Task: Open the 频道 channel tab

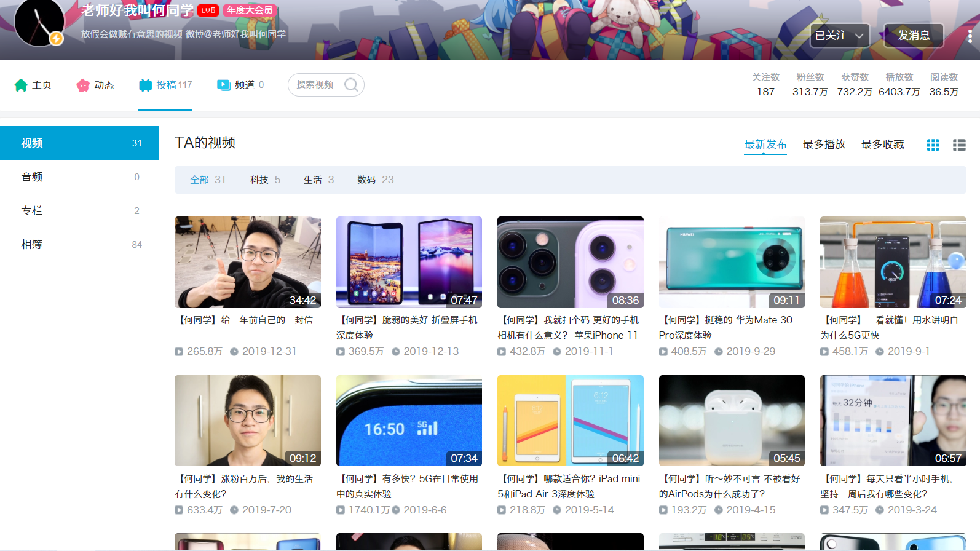Action: 240,85
